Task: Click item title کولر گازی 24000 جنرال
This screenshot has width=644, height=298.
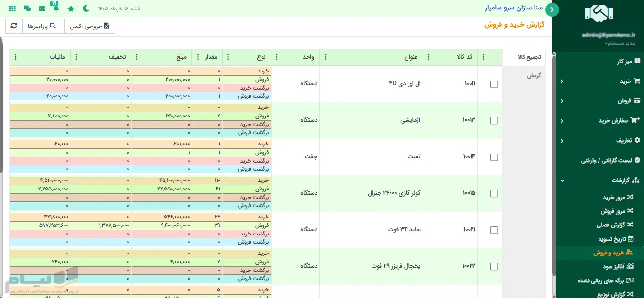Action: pos(394,193)
